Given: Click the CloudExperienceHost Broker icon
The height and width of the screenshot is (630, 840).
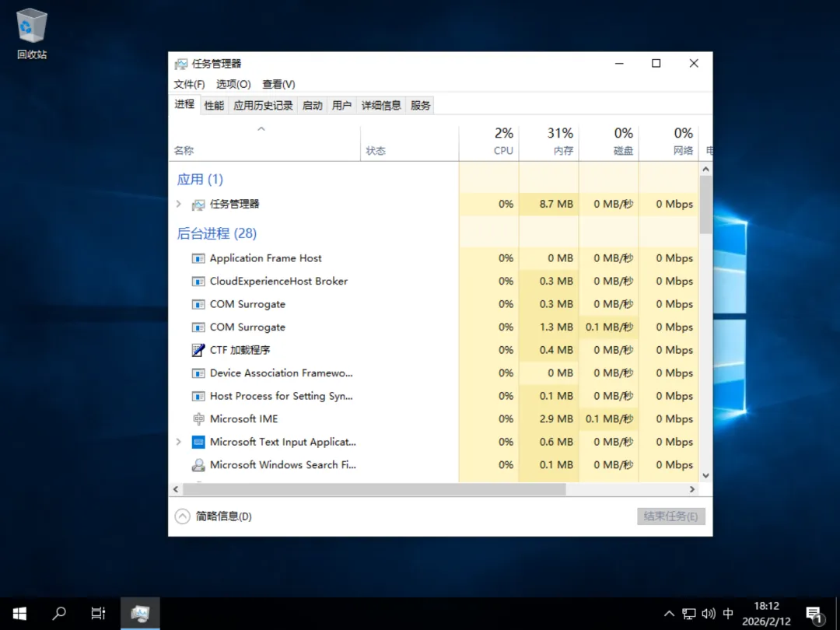Looking at the screenshot, I should [198, 282].
